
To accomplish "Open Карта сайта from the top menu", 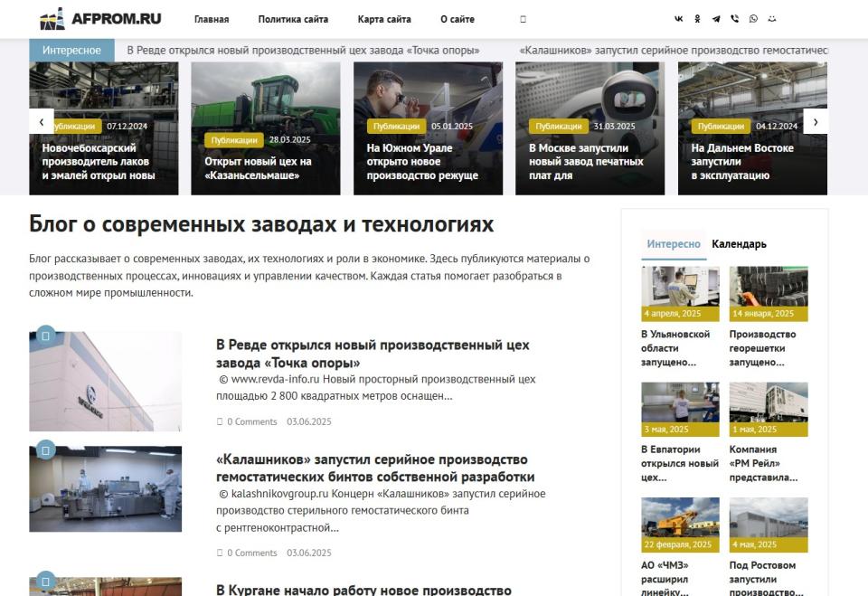I will [x=382, y=19].
